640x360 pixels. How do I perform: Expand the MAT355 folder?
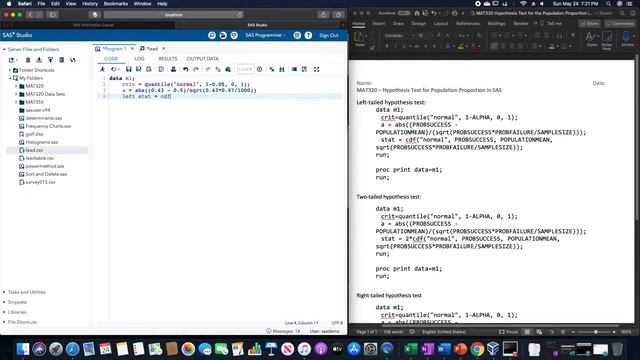point(16,102)
